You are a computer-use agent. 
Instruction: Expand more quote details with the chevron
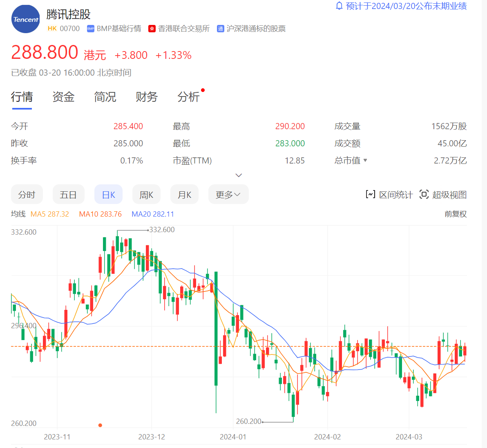(239, 175)
